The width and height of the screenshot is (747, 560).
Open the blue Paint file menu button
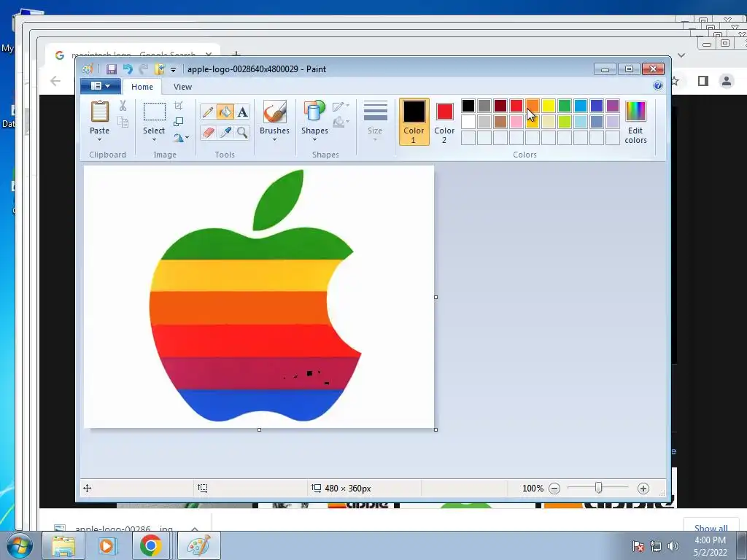(x=100, y=86)
